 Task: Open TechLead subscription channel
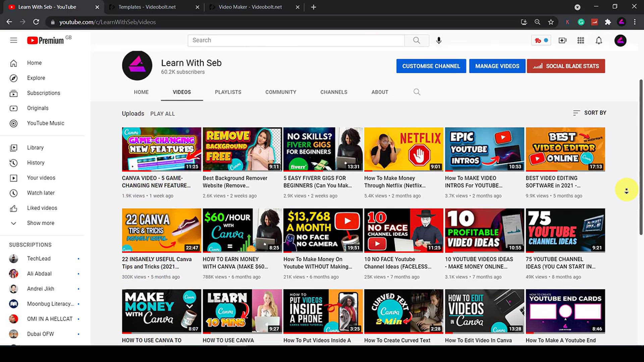[42, 258]
